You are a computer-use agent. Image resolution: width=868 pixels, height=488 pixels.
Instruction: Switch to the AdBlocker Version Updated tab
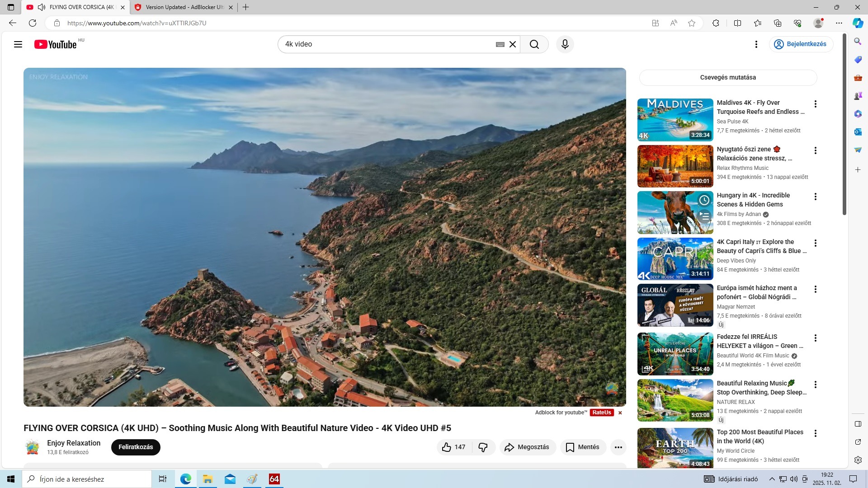pos(183,7)
